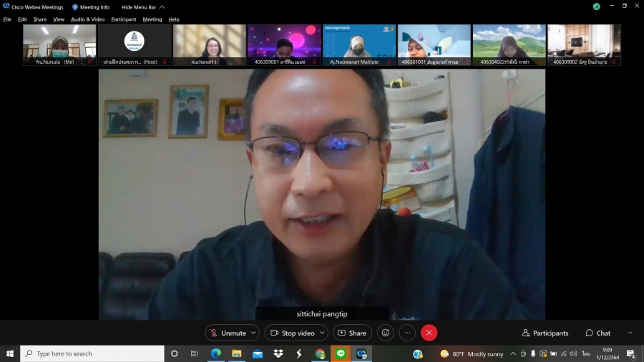Unmute the microphone
The width and height of the screenshot is (644, 362).
click(226, 333)
